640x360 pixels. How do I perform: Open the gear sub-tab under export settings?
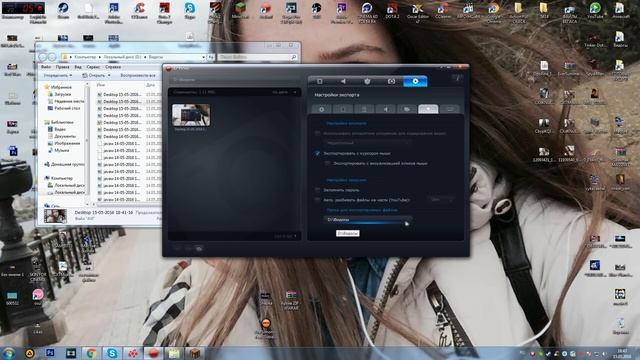coord(322,109)
